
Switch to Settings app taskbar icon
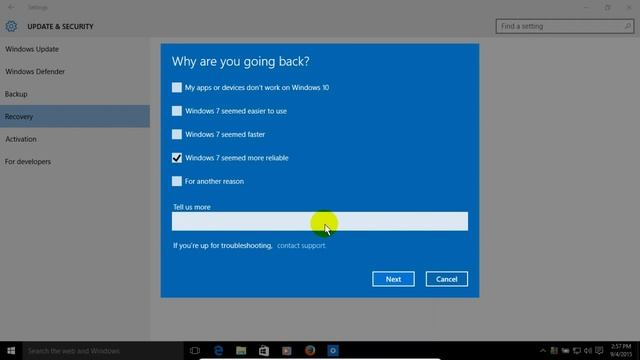point(333,351)
